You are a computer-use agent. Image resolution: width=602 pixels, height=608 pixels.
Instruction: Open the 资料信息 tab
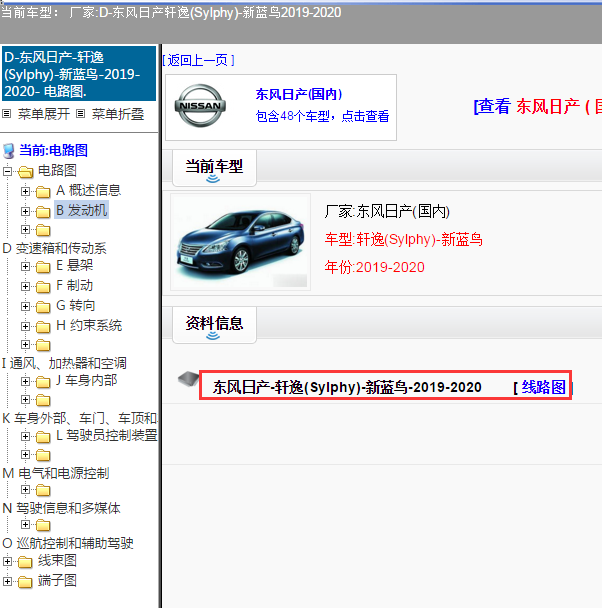pos(214,325)
